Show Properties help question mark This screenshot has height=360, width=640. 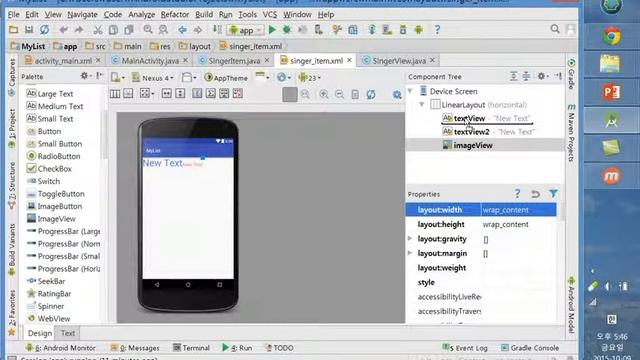pyautogui.click(x=517, y=193)
